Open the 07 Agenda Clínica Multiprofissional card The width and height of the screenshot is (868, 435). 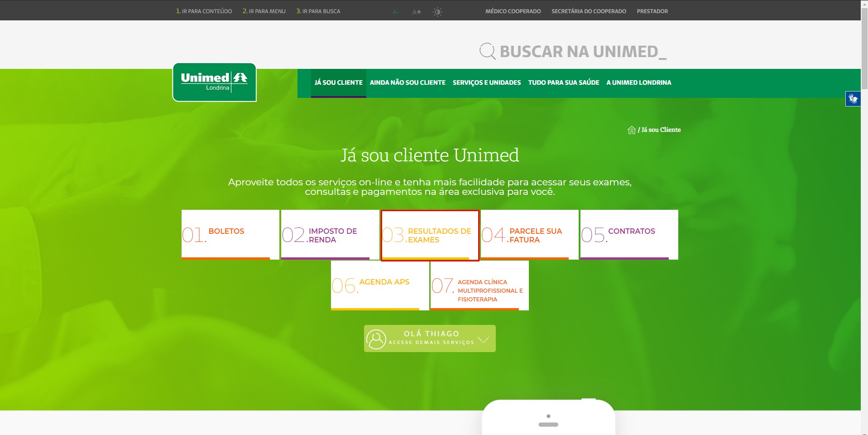pos(480,285)
